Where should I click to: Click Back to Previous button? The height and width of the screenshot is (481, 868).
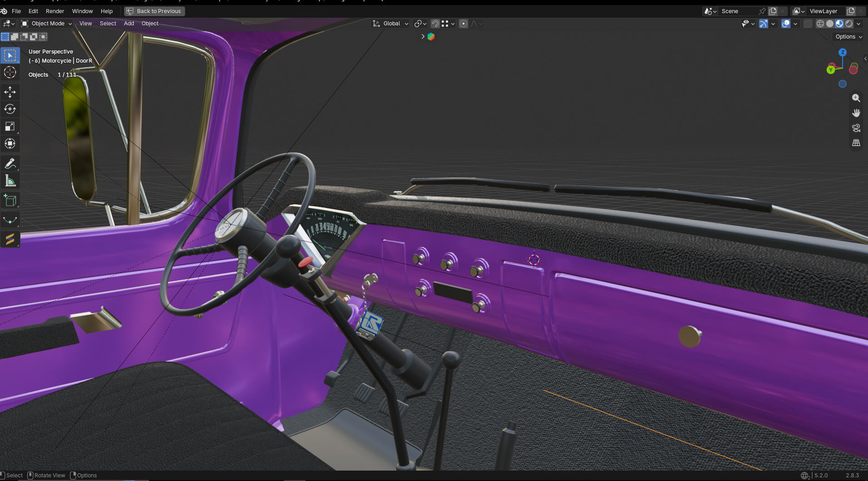(x=154, y=11)
